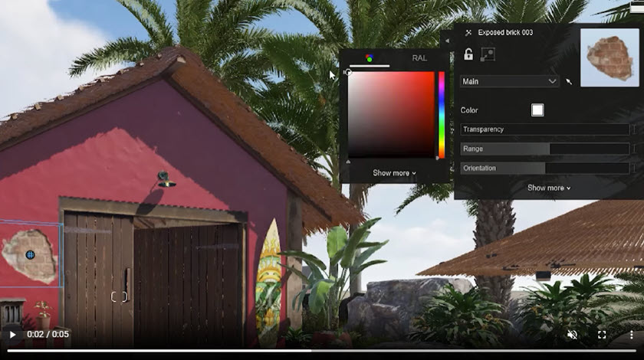The height and width of the screenshot is (360, 644).
Task: Collapse the panel with the left arrow
Action: pyautogui.click(x=446, y=42)
